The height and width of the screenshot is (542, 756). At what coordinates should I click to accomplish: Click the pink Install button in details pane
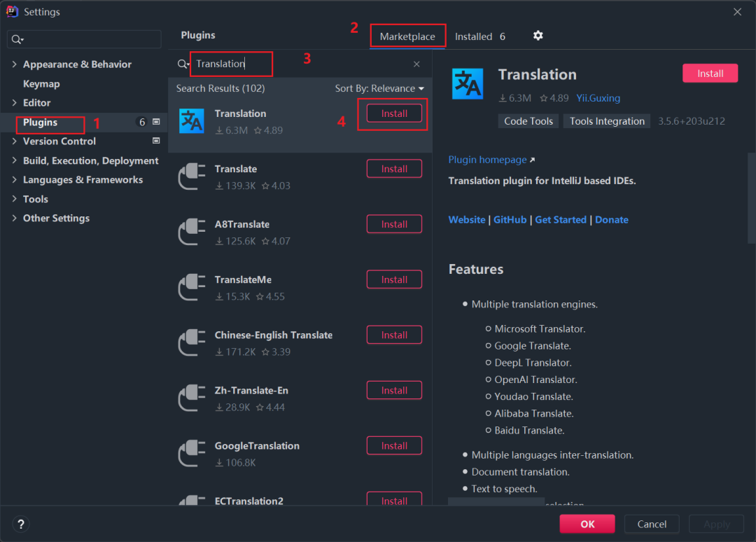tap(710, 74)
